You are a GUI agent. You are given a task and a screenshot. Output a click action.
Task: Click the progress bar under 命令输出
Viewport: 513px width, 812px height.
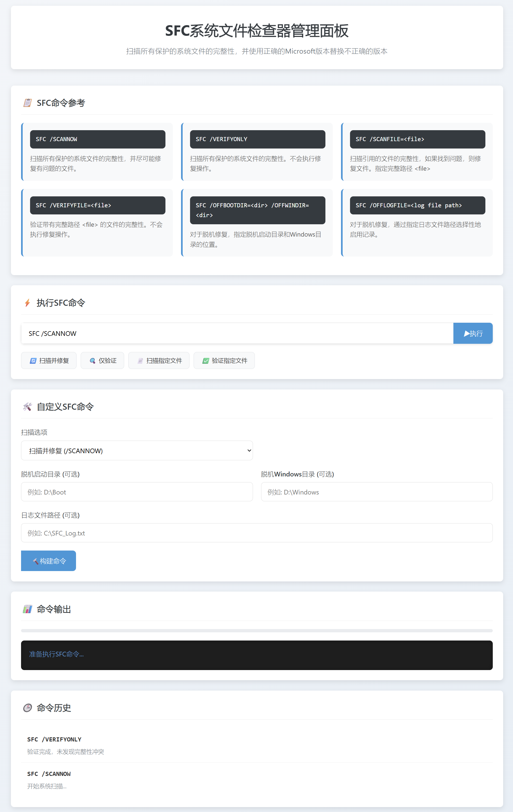click(257, 631)
